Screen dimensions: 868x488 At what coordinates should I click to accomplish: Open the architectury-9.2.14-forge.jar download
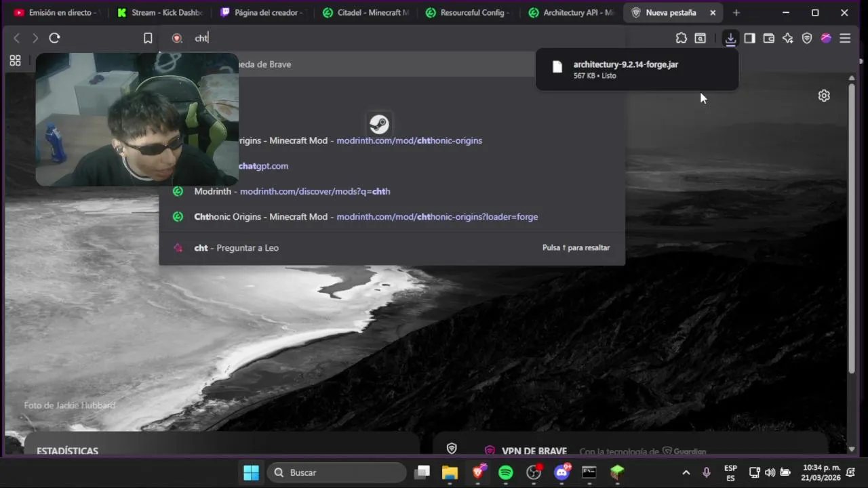[x=637, y=69]
